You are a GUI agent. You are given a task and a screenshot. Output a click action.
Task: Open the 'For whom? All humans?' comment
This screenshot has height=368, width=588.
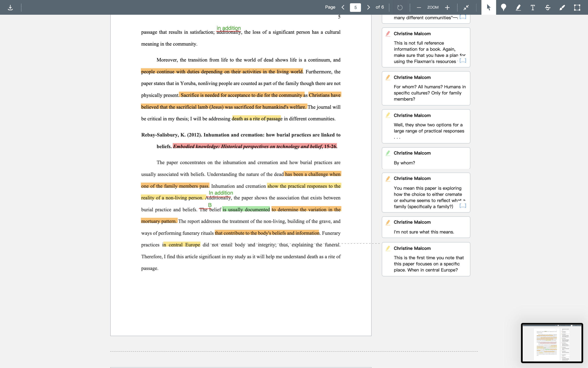[426, 88]
